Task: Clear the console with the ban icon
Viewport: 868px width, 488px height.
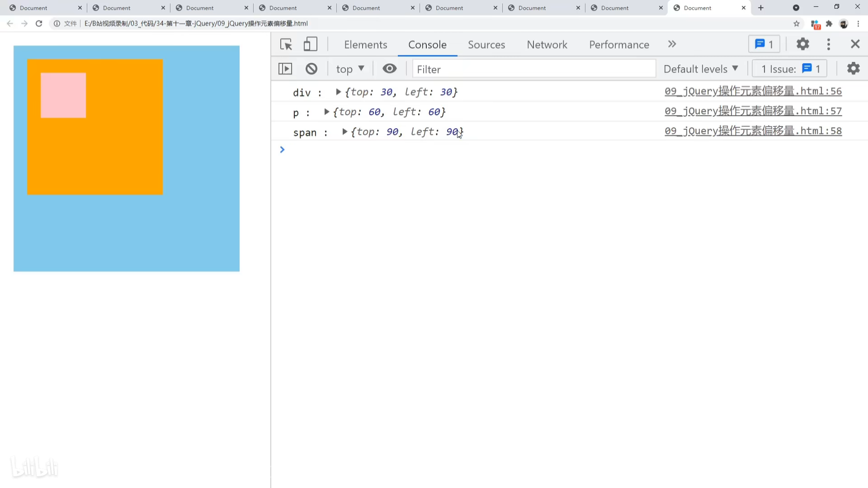Action: click(311, 69)
